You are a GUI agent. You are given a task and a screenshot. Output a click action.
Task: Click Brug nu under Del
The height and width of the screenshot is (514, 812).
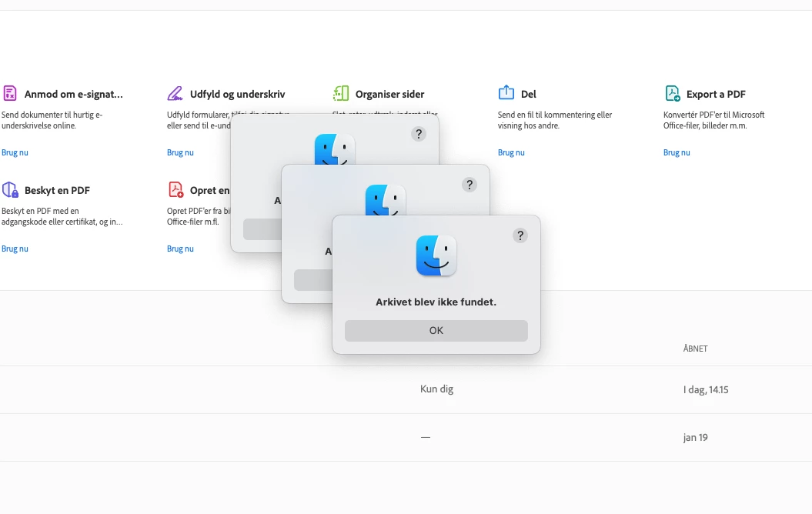[511, 152]
